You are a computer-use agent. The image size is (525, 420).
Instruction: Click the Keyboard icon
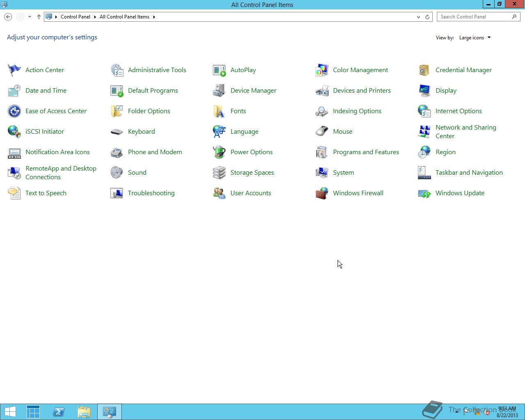click(x=117, y=132)
